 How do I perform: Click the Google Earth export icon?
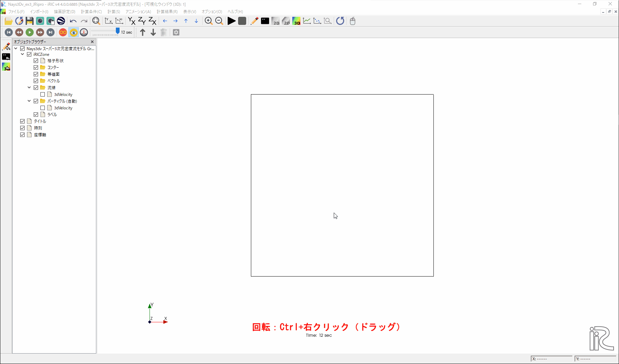point(61,21)
